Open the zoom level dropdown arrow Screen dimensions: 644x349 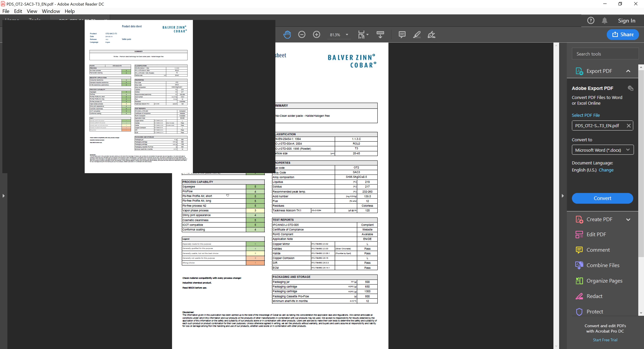[x=347, y=35]
